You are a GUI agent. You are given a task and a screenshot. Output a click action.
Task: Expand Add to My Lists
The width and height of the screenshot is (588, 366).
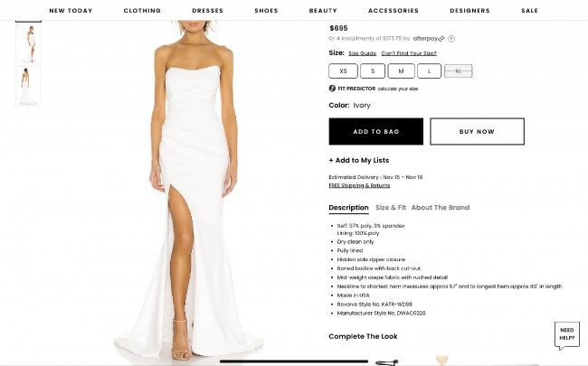pyautogui.click(x=359, y=160)
